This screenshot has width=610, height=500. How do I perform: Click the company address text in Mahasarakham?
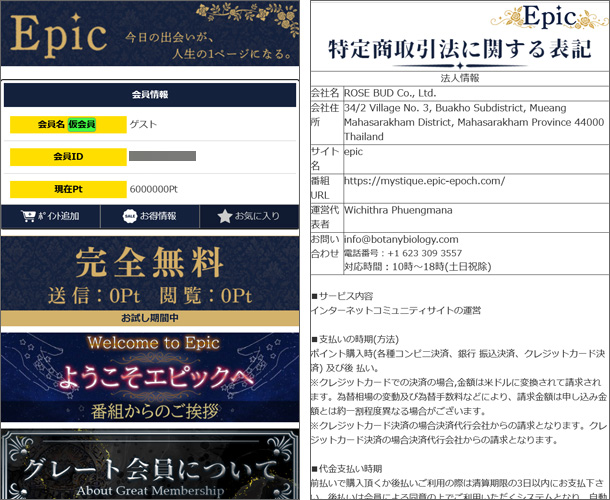474,122
